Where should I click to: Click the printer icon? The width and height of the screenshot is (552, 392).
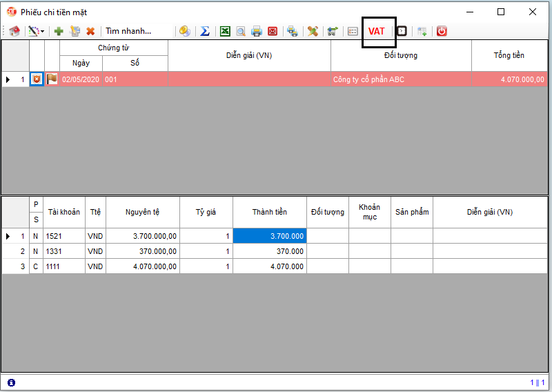click(257, 31)
